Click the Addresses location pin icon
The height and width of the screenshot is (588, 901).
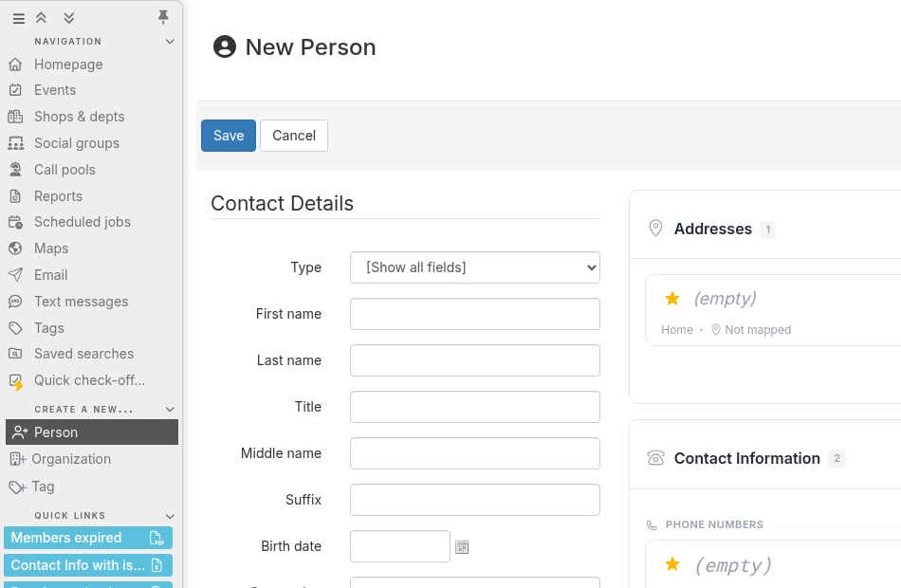coord(655,229)
